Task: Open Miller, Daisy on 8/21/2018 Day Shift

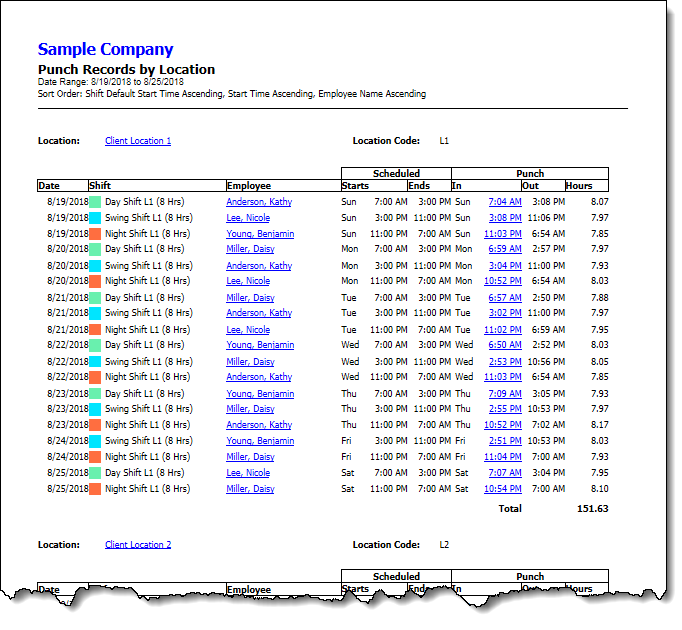Action: pos(250,298)
